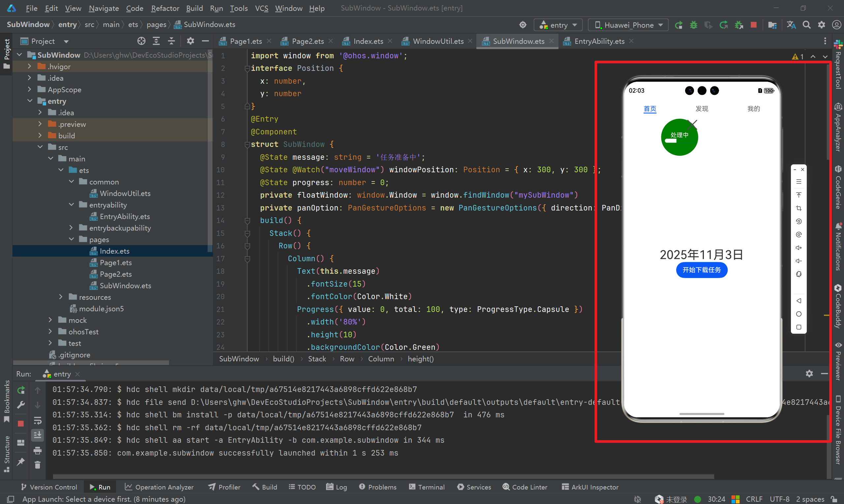The width and height of the screenshot is (844, 504).
Task: Open the Huawei_Phone device dropdown
Action: [628, 25]
